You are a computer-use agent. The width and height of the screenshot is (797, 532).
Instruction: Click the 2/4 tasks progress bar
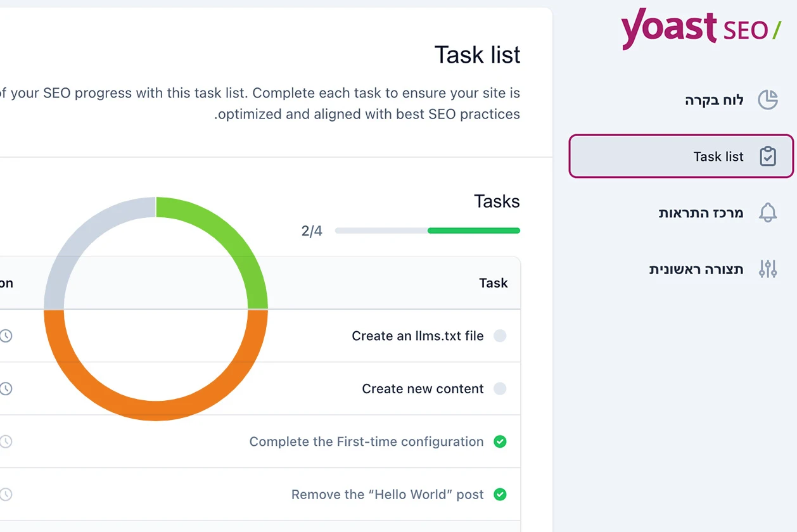[427, 231]
